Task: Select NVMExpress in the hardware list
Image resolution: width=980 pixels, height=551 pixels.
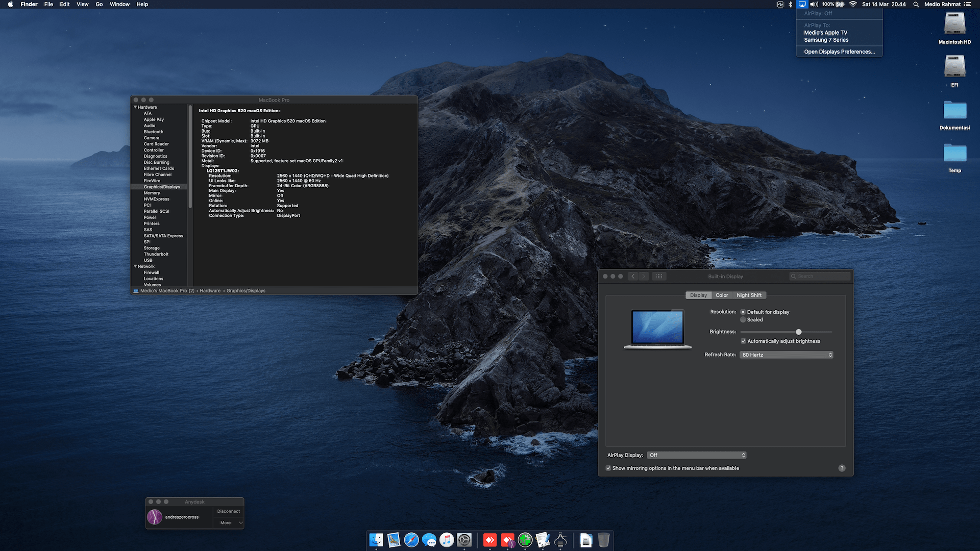Action: point(156,199)
